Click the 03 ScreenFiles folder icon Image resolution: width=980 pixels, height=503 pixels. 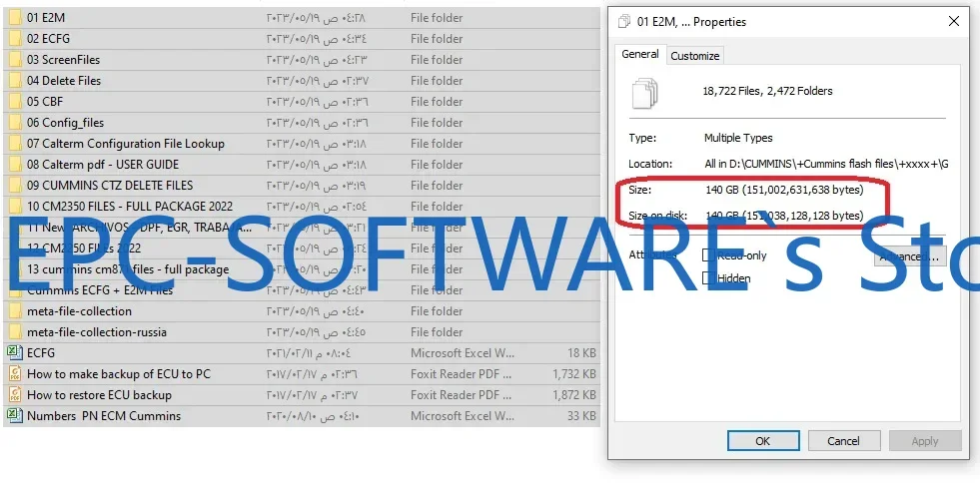(15, 59)
